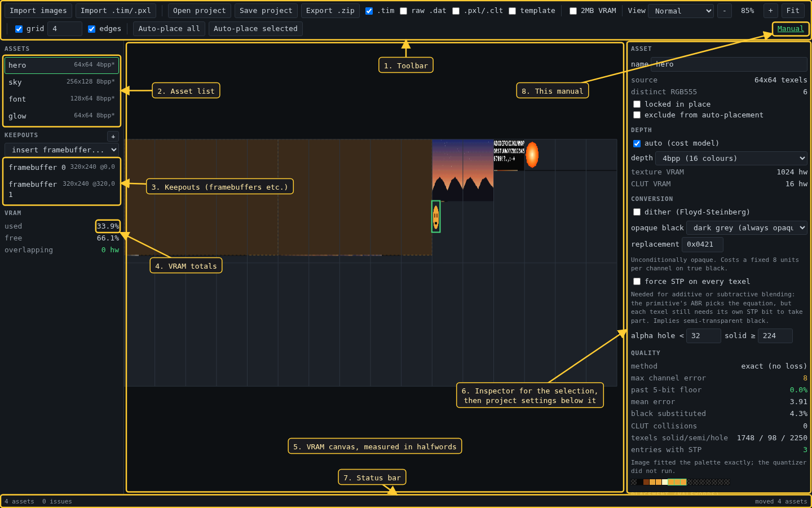The width and height of the screenshot is (812, 508).
Task: Add a new keepout with plus button
Action: click(113, 136)
